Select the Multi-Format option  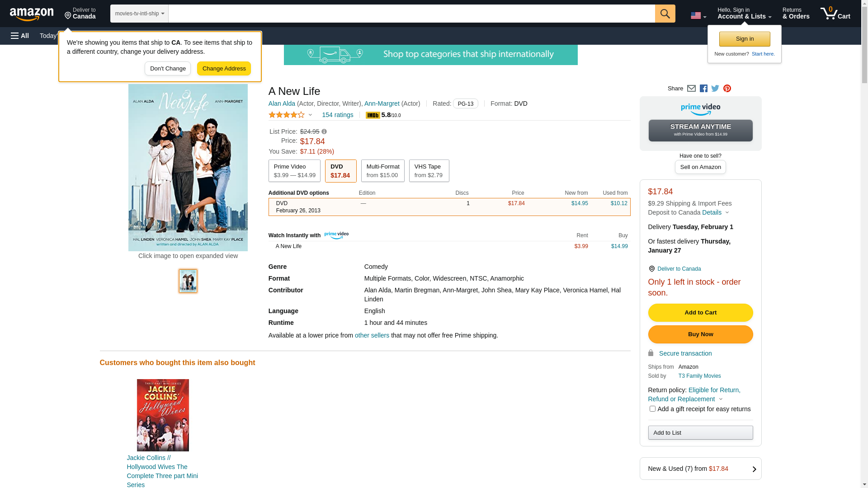click(382, 171)
